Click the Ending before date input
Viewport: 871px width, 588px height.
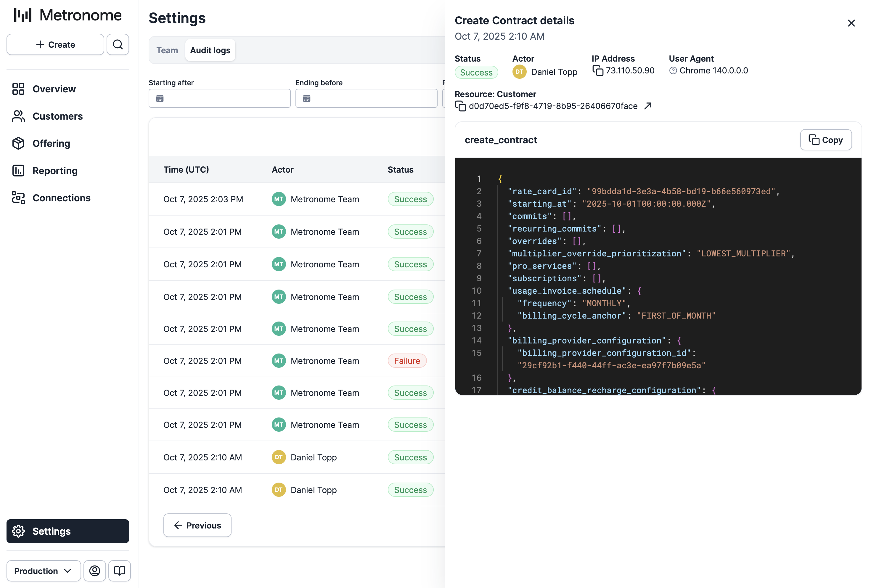pos(366,99)
